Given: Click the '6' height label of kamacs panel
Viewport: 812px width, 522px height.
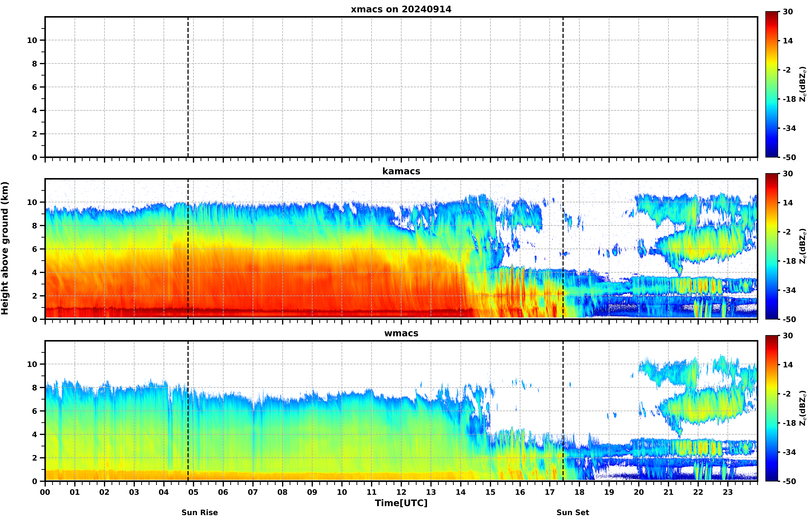Looking at the screenshot, I should click(x=35, y=249).
